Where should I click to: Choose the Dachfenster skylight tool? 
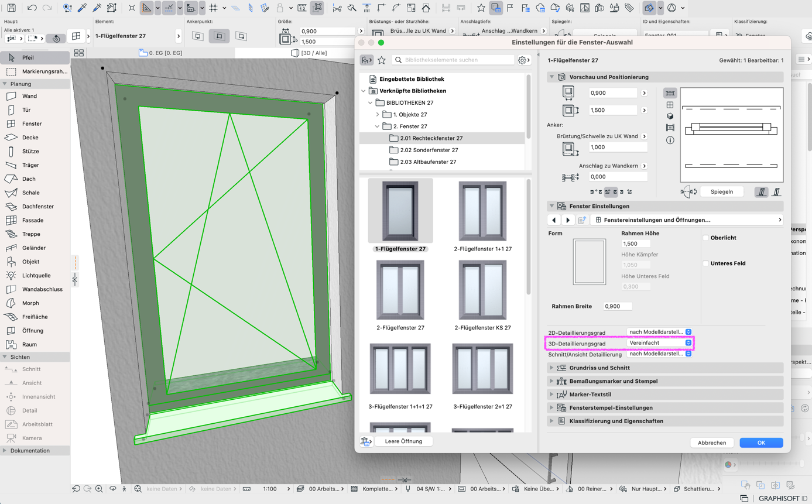click(x=35, y=207)
